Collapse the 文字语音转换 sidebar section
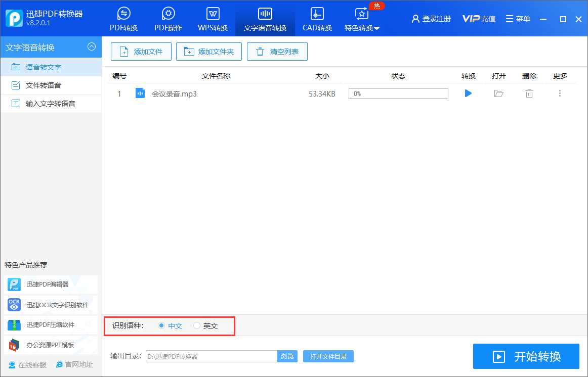The height and width of the screenshot is (377, 588). tap(92, 47)
